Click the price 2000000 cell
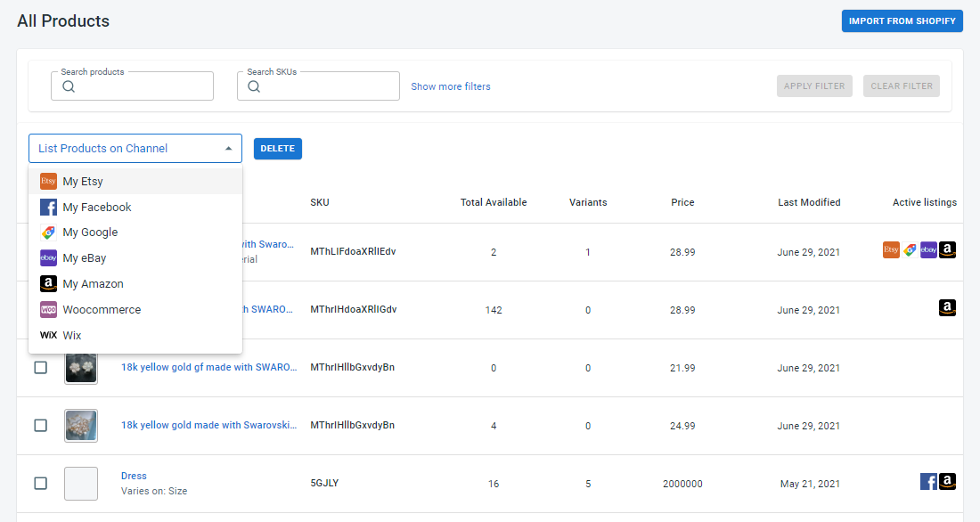This screenshot has height=522, width=980. (682, 484)
